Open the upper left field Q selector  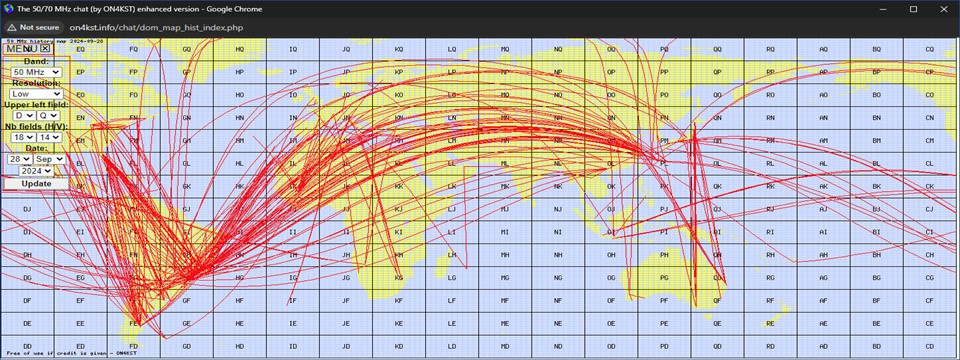(48, 115)
